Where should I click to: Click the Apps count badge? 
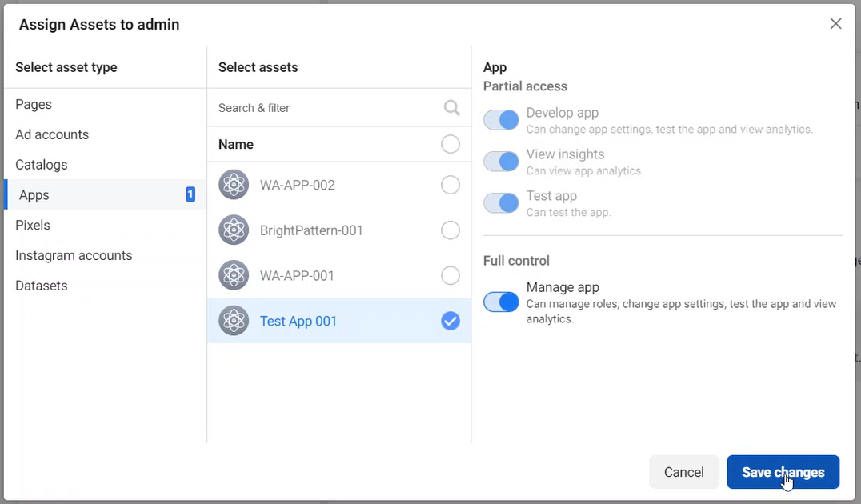(x=190, y=194)
